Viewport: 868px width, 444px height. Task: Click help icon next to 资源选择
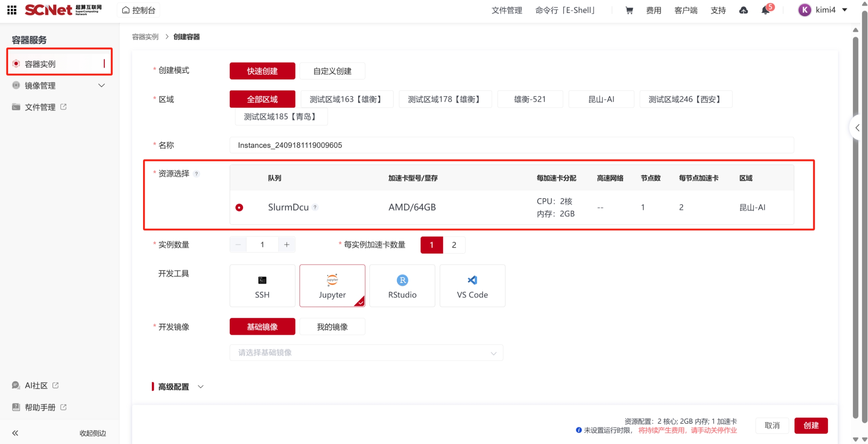tap(196, 174)
